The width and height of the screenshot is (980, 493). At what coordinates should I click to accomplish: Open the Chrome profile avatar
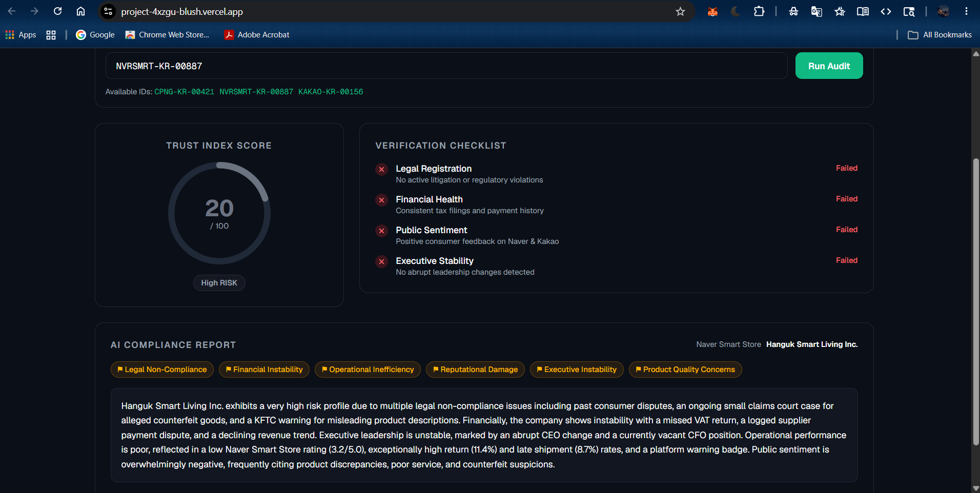point(943,11)
